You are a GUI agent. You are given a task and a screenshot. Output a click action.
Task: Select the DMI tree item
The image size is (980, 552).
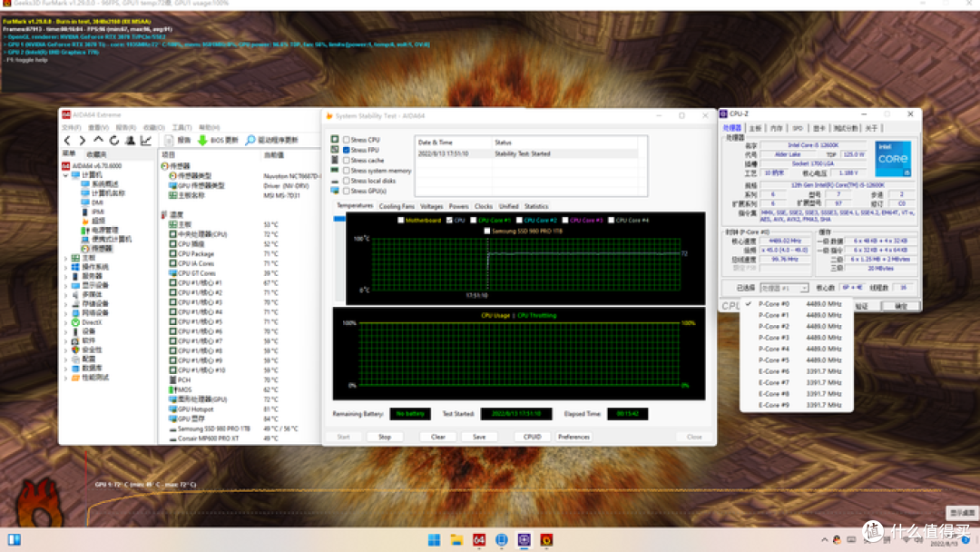click(97, 202)
